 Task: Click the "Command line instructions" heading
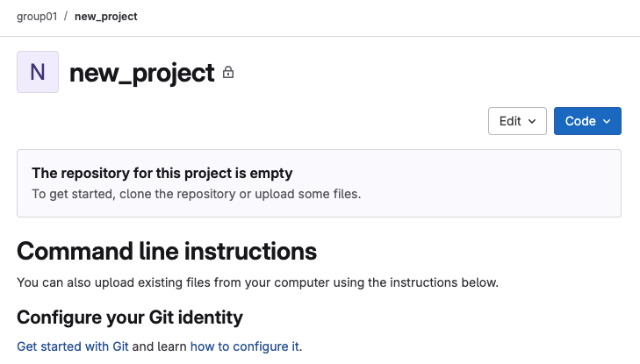click(x=167, y=252)
